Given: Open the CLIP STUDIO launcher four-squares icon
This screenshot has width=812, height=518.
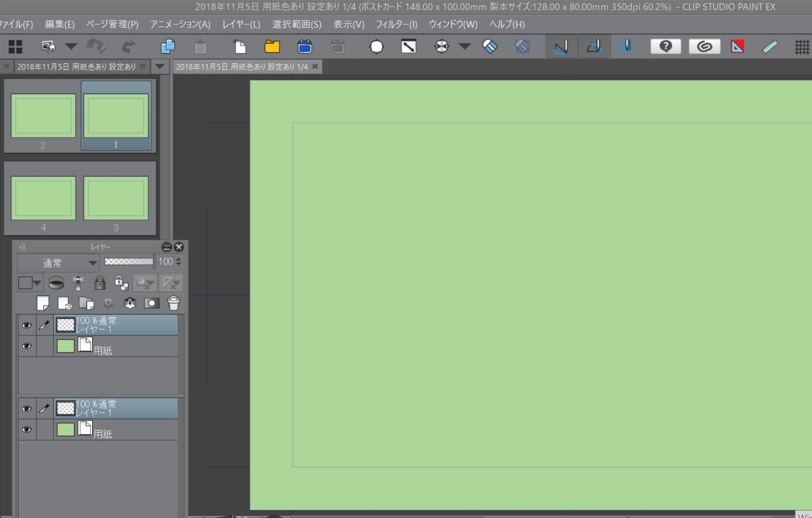Looking at the screenshot, I should 16,47.
